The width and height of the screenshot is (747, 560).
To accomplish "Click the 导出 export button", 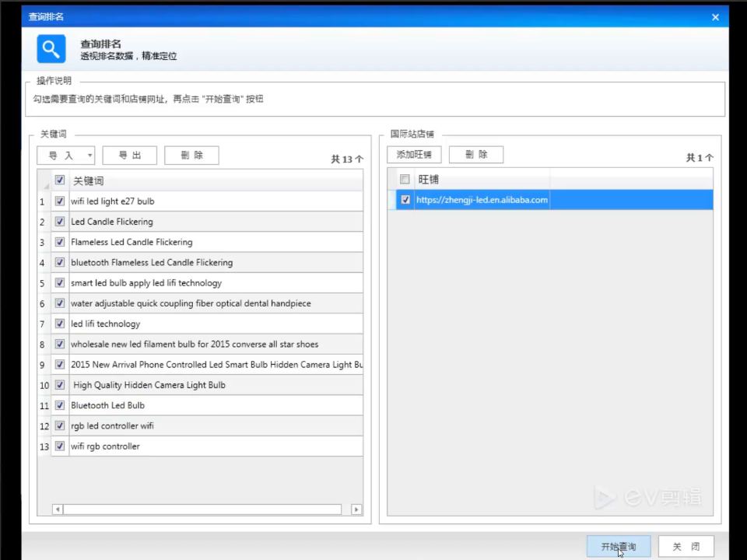I will coord(130,156).
